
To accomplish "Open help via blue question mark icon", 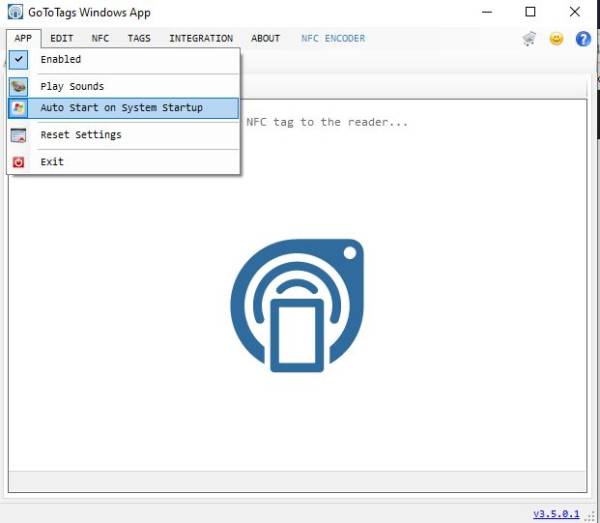I will [x=583, y=39].
